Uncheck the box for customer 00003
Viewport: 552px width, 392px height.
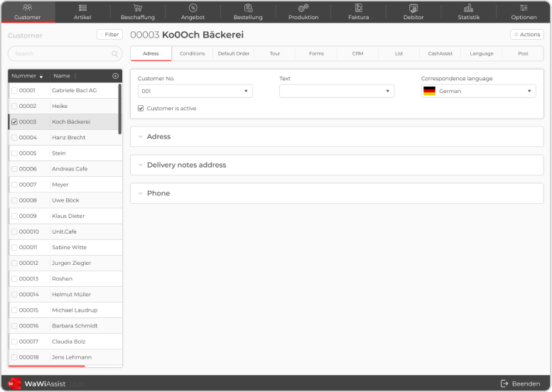pos(14,122)
